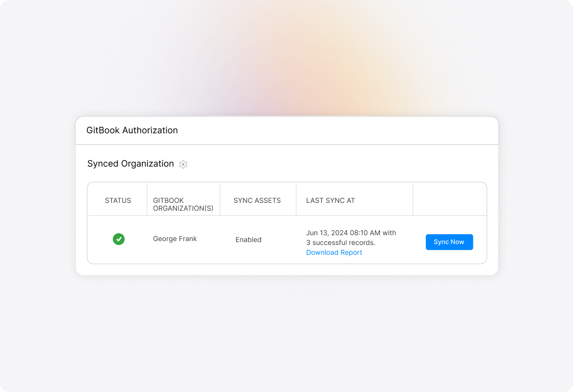This screenshot has width=573, height=392.
Task: Click empty header space right of GitBook Authorization
Action: [343, 130]
